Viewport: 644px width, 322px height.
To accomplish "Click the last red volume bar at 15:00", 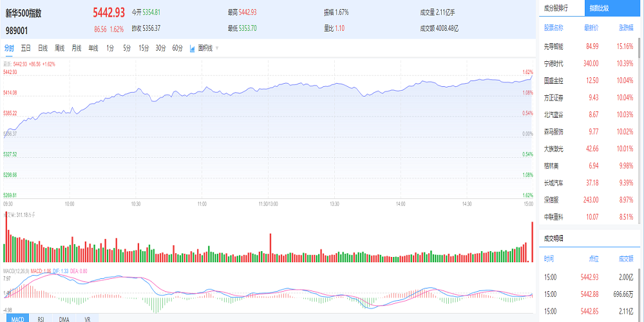I will (533, 242).
